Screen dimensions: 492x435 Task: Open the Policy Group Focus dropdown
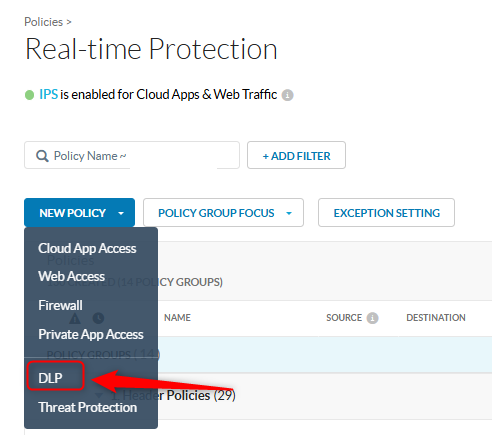point(223,213)
